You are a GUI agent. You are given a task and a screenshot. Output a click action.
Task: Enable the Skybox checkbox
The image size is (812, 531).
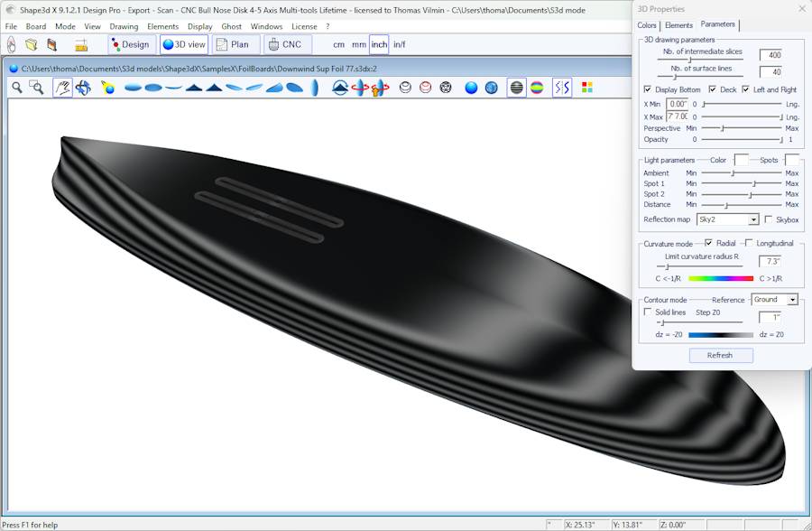pyautogui.click(x=768, y=219)
